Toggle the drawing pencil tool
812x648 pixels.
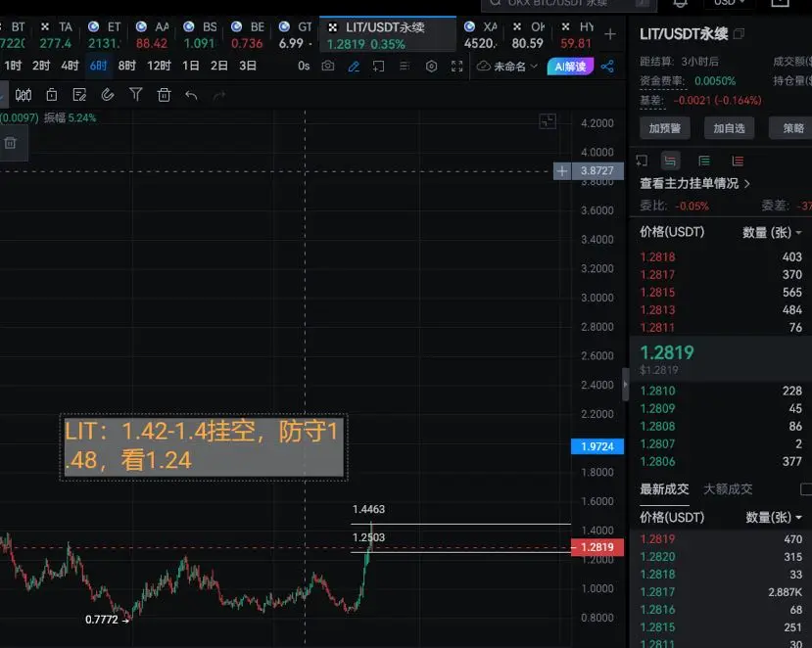coord(354,67)
